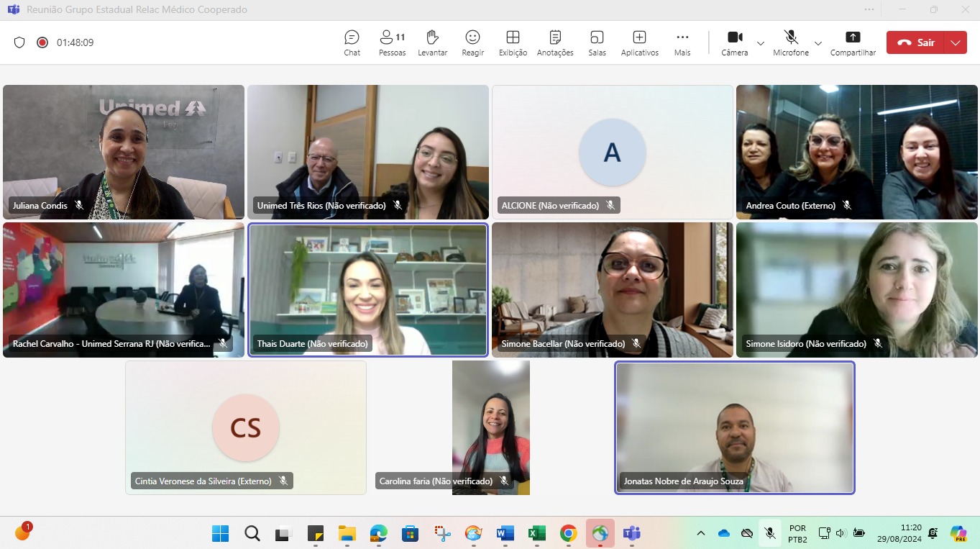Open Excel from the Windows taskbar
Screen dimensions: 980x549
[x=536, y=533]
